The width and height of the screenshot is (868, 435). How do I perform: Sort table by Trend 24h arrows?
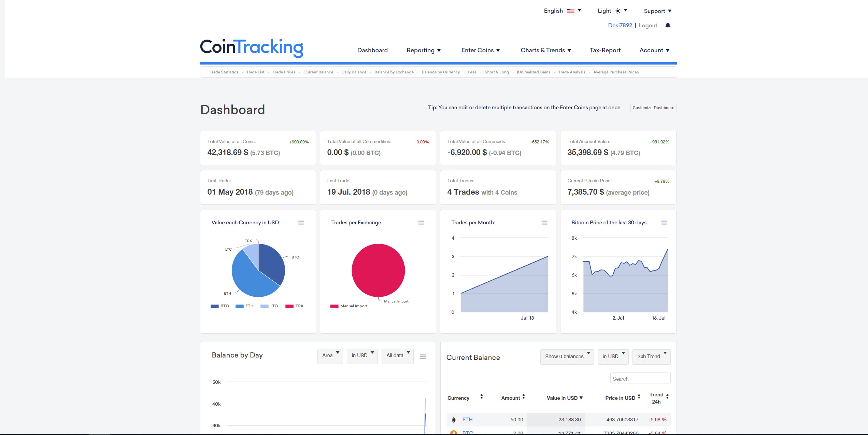pyautogui.click(x=667, y=396)
